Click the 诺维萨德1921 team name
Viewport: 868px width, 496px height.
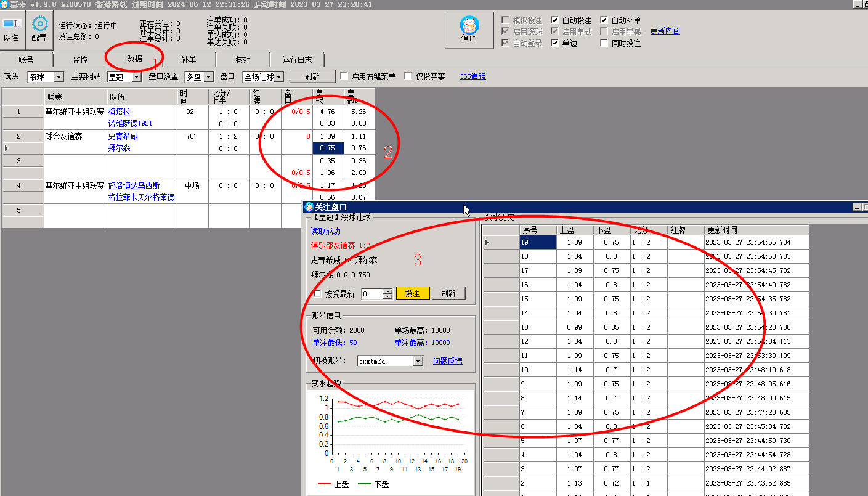[x=130, y=123]
